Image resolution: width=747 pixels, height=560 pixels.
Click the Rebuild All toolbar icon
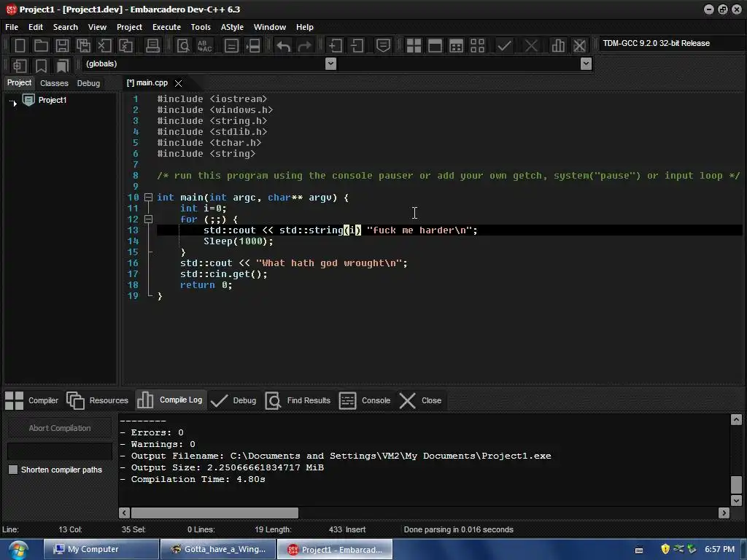click(x=477, y=46)
